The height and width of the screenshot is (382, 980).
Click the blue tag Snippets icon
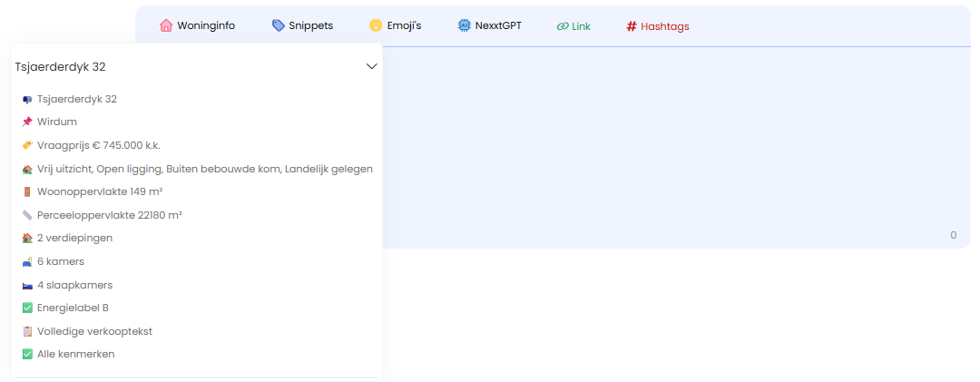pos(278,26)
